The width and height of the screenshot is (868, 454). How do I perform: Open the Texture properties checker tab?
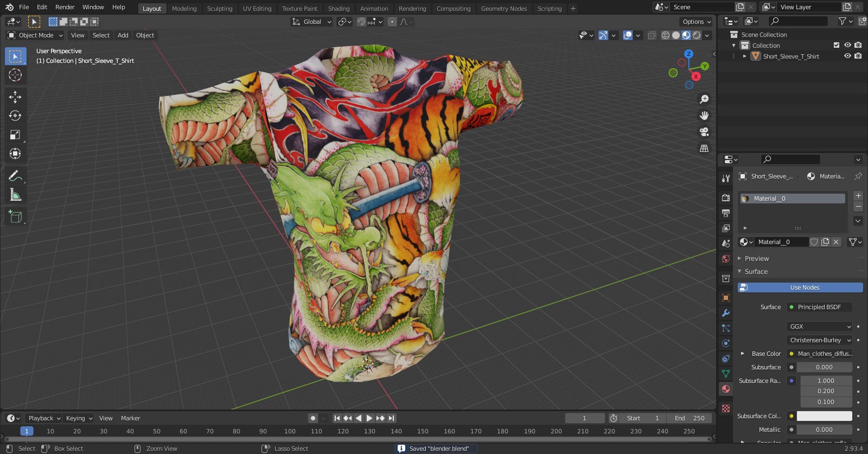coord(726,408)
